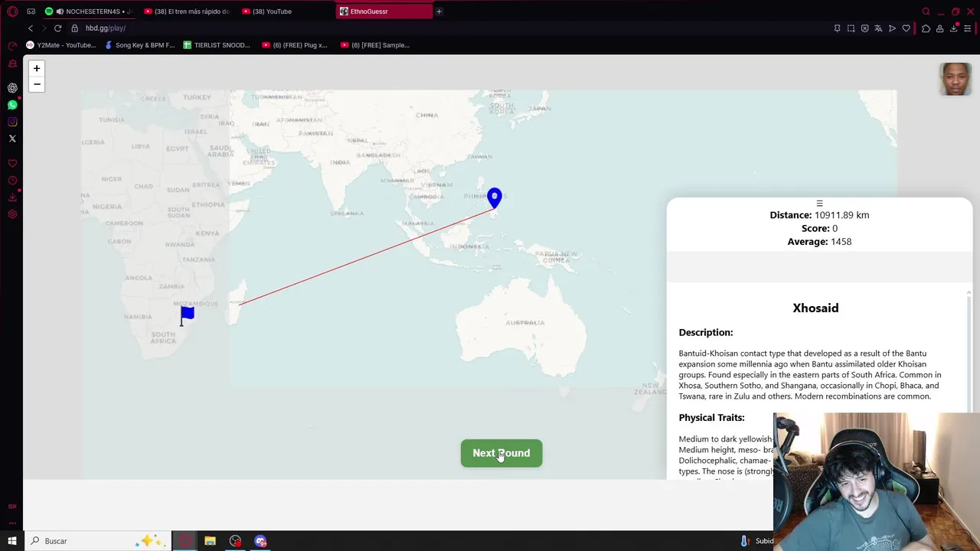Click the face photo thumbnail
Viewport: 980px width, 551px height.
pos(955,79)
